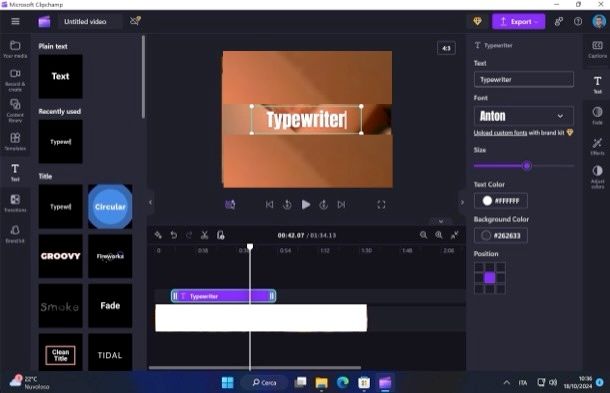Zoom in on the timeline
Screen dimensions: 610x393
pyautogui.click(x=439, y=235)
